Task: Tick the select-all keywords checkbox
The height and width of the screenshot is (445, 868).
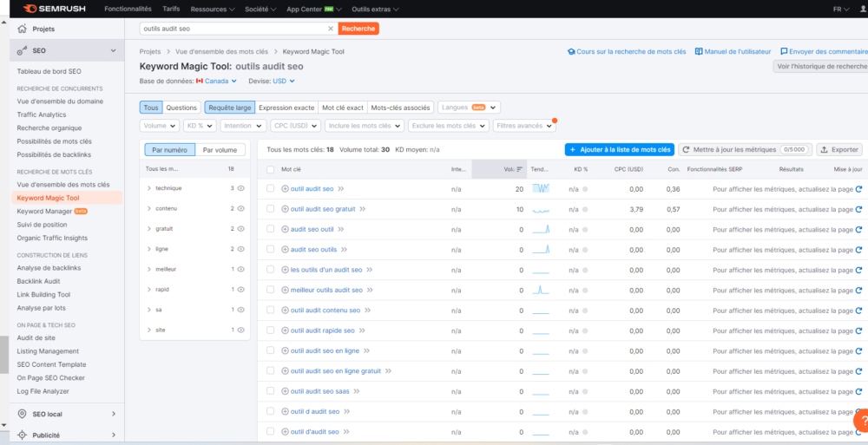Action: click(x=270, y=169)
